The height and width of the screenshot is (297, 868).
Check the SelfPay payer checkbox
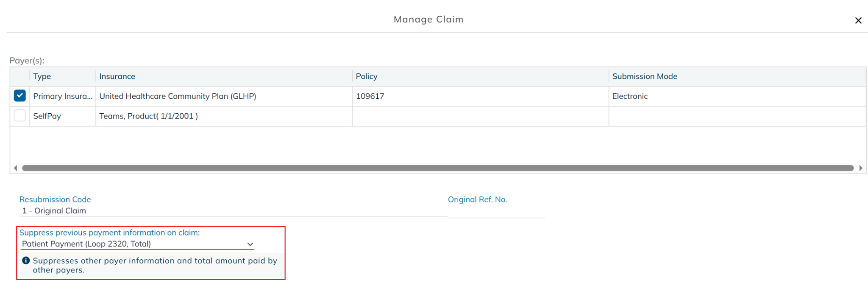[20, 116]
